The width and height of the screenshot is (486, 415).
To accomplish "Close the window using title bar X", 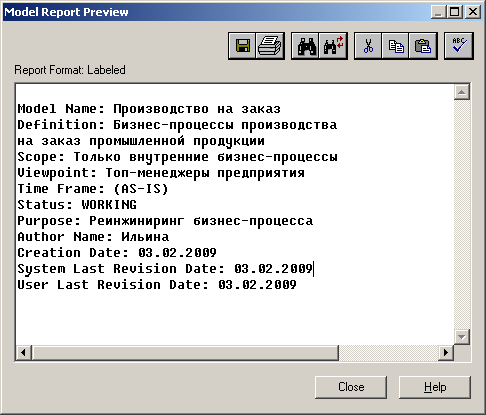I will [473, 12].
